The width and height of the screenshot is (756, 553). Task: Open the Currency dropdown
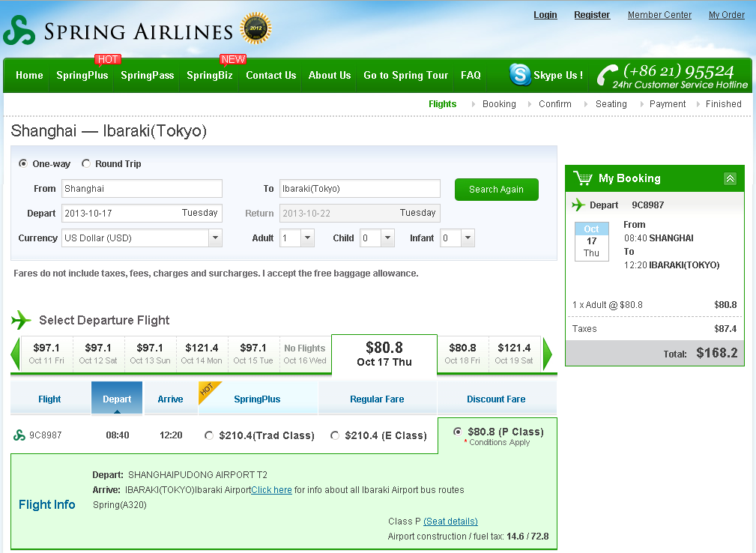coord(215,238)
